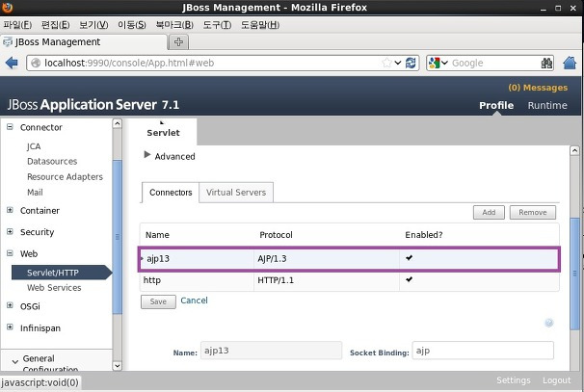The height and width of the screenshot is (392, 584).
Task: Expand the Advanced disclosure triangle
Action: pos(147,154)
